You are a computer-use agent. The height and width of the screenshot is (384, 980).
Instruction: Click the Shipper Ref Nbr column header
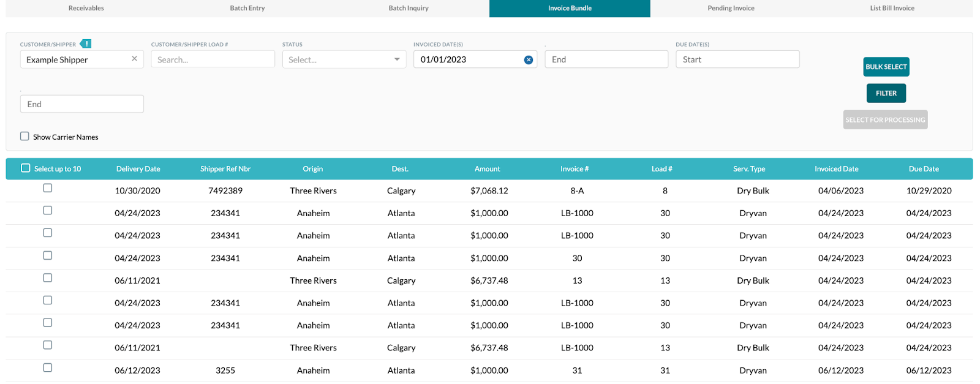225,169
